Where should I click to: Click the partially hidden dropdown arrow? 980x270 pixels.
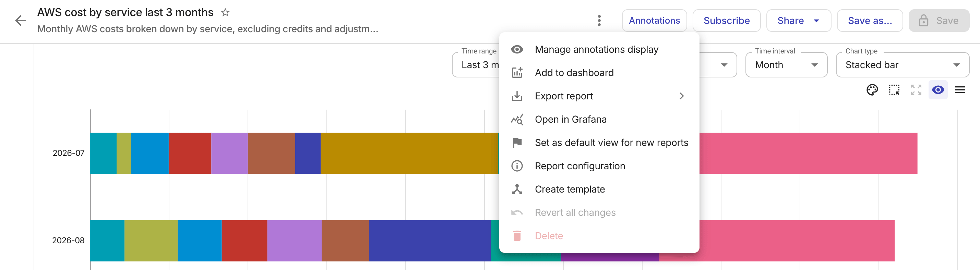click(724, 65)
